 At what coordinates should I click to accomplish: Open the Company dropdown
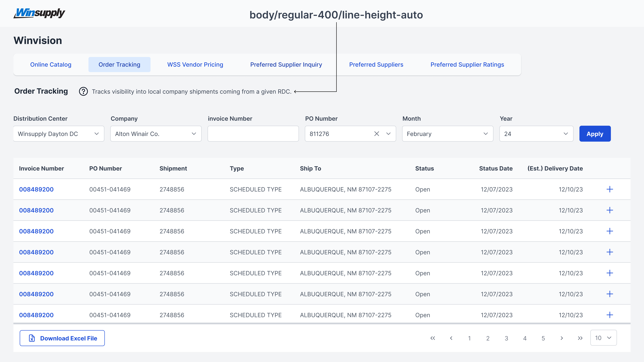pyautogui.click(x=156, y=134)
